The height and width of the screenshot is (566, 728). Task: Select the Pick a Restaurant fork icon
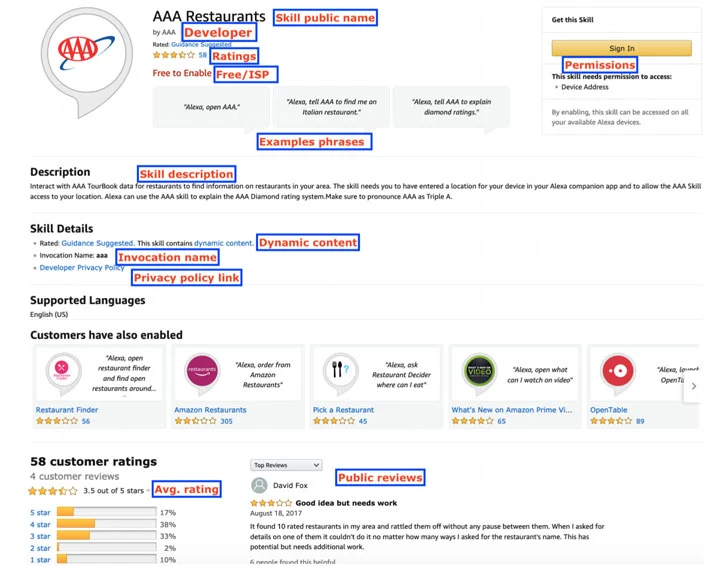[341, 371]
